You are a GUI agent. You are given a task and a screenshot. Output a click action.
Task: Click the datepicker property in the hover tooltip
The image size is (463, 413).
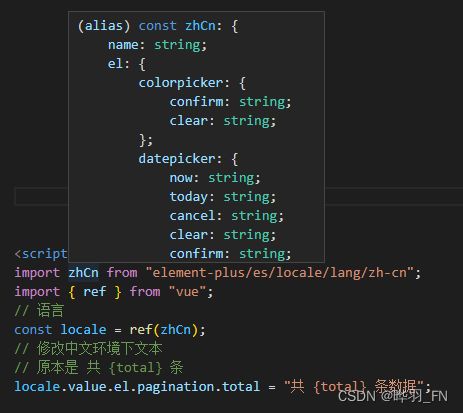(177, 159)
